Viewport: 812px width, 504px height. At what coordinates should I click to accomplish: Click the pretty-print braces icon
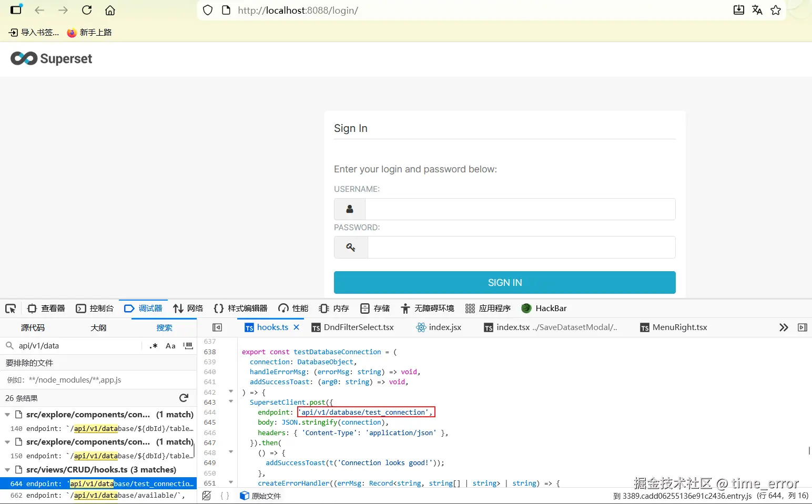pos(225,496)
